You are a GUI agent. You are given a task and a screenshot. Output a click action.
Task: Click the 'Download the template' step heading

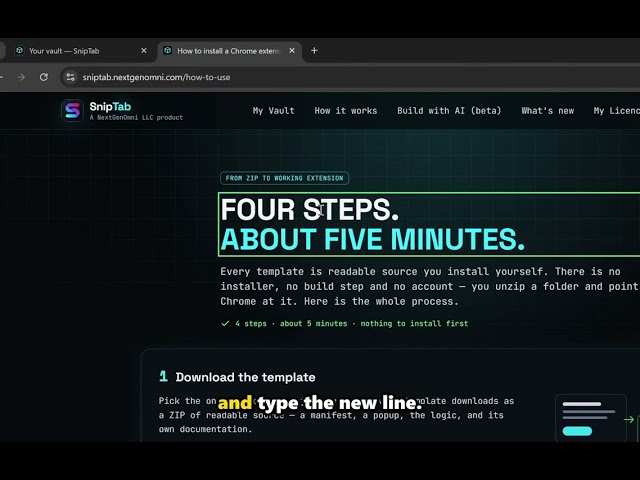click(245, 377)
